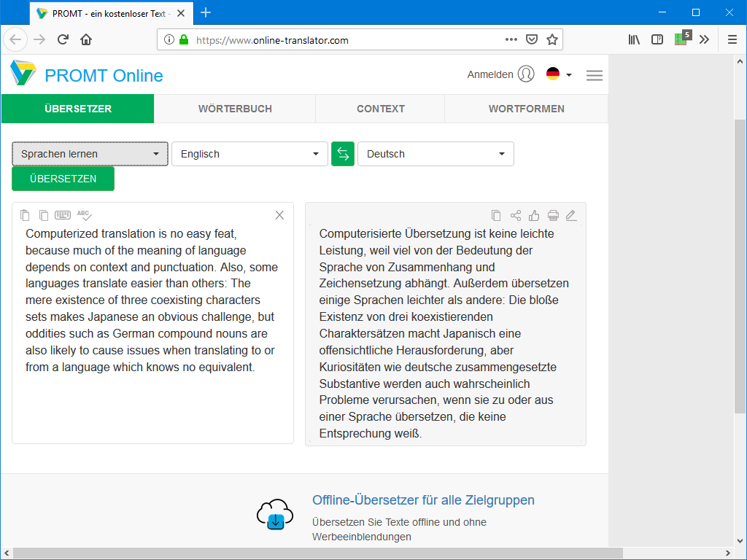Run the ABC spell check
The height and width of the screenshot is (560, 747).
click(x=85, y=215)
